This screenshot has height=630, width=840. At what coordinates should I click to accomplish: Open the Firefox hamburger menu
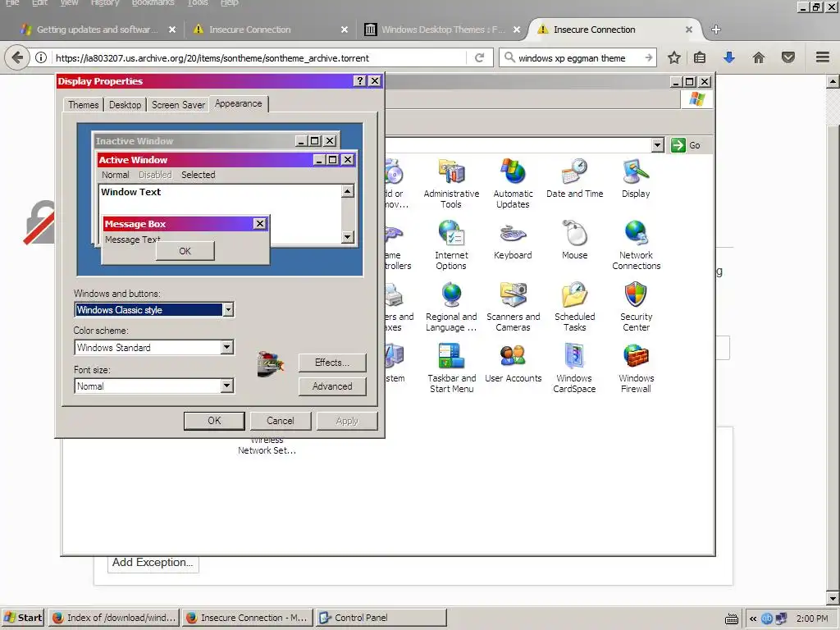click(823, 57)
